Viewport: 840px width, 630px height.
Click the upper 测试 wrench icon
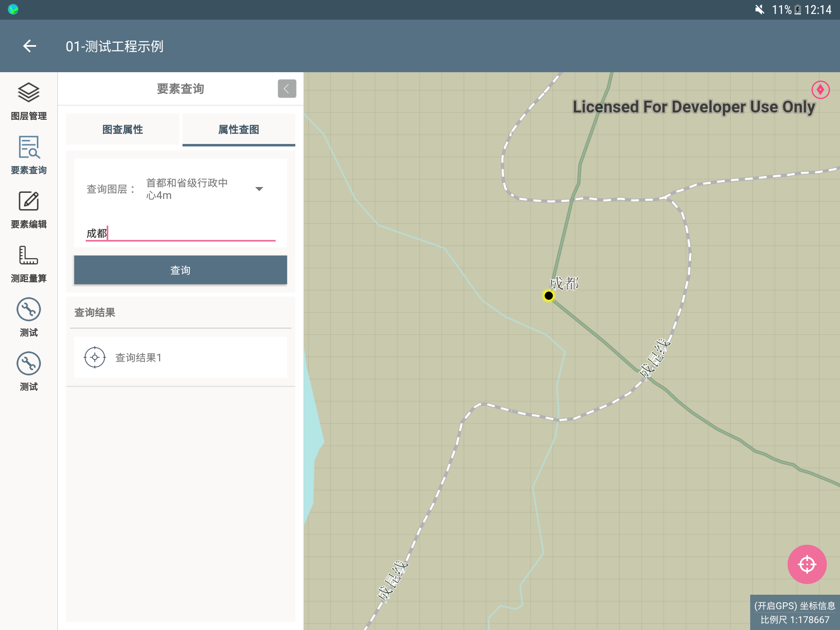coord(29,310)
